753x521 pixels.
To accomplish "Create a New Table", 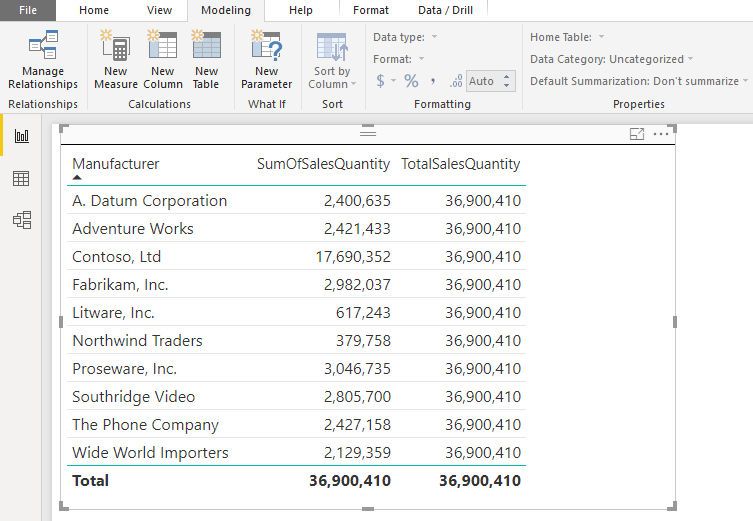I will (x=206, y=59).
